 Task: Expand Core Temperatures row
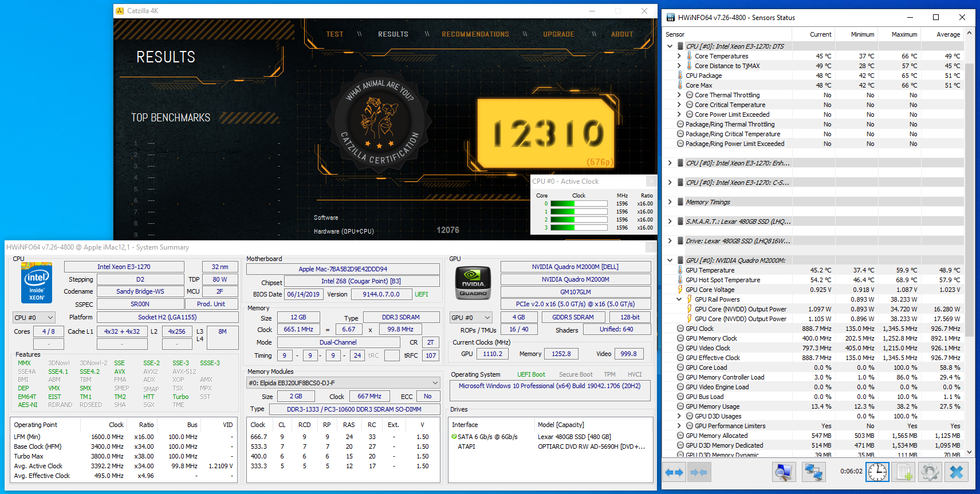coord(679,56)
